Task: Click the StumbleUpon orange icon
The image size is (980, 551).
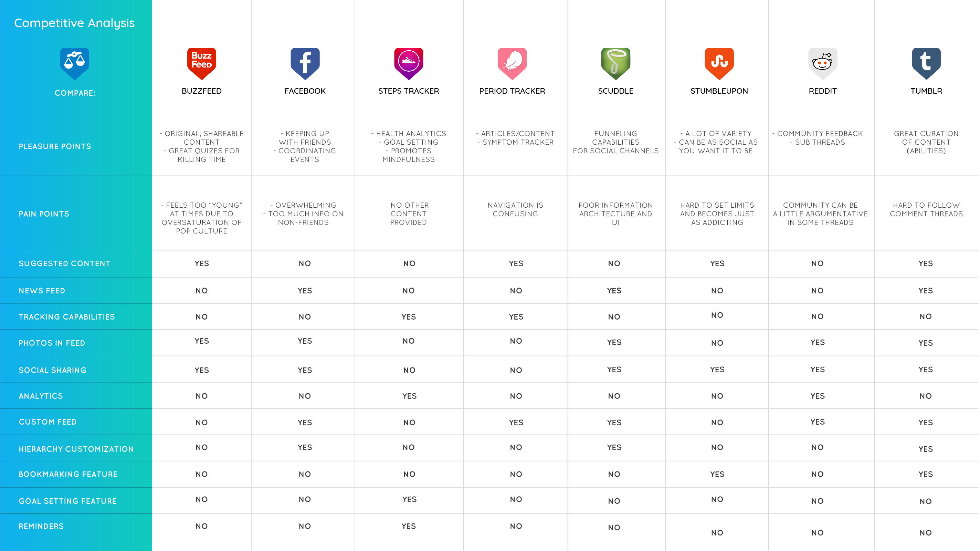Action: [719, 63]
